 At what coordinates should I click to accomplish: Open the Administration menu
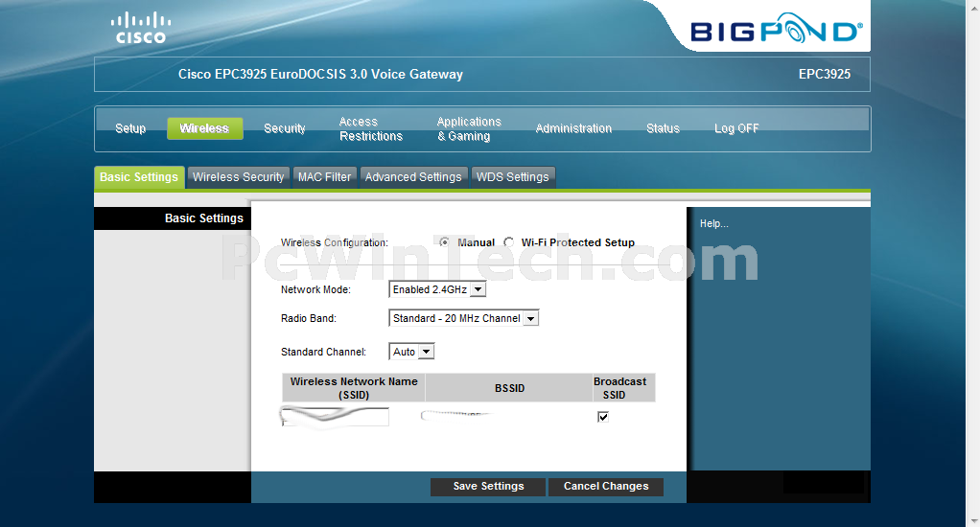click(x=573, y=128)
